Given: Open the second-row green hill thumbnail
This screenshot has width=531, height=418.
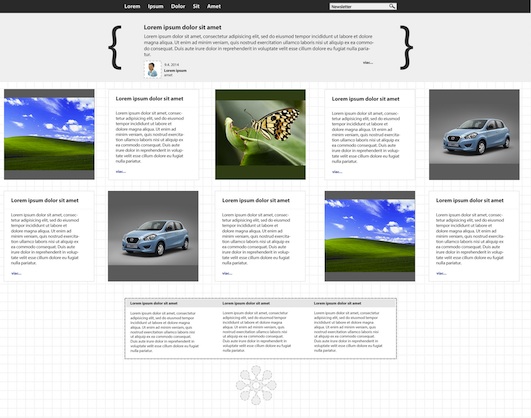Looking at the screenshot, I should point(370,236).
